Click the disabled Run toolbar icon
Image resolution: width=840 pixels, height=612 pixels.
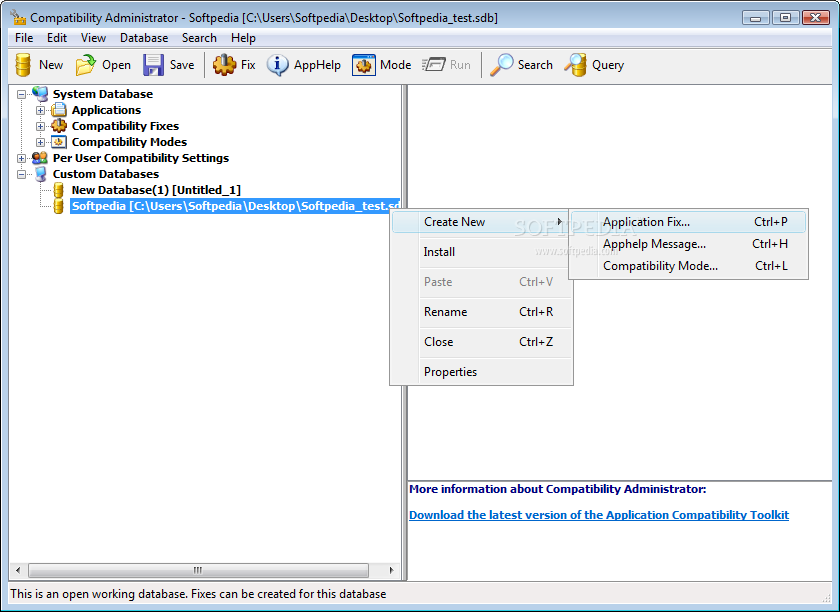pyautogui.click(x=433, y=65)
